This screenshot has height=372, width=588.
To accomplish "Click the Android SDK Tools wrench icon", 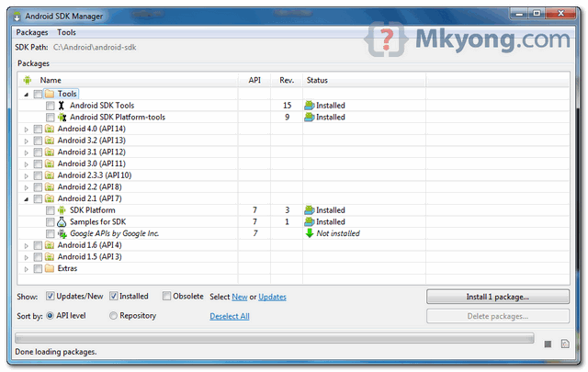I will 62,106.
